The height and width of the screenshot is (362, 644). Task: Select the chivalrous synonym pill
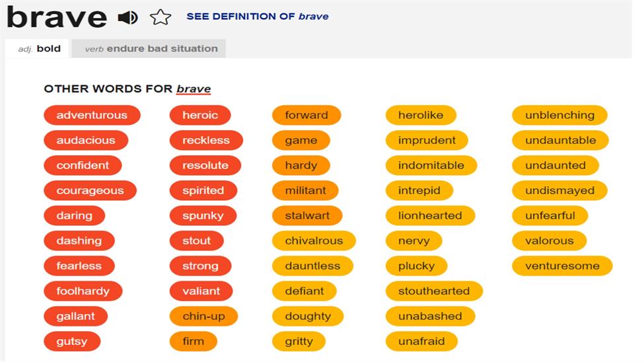pyautogui.click(x=314, y=241)
